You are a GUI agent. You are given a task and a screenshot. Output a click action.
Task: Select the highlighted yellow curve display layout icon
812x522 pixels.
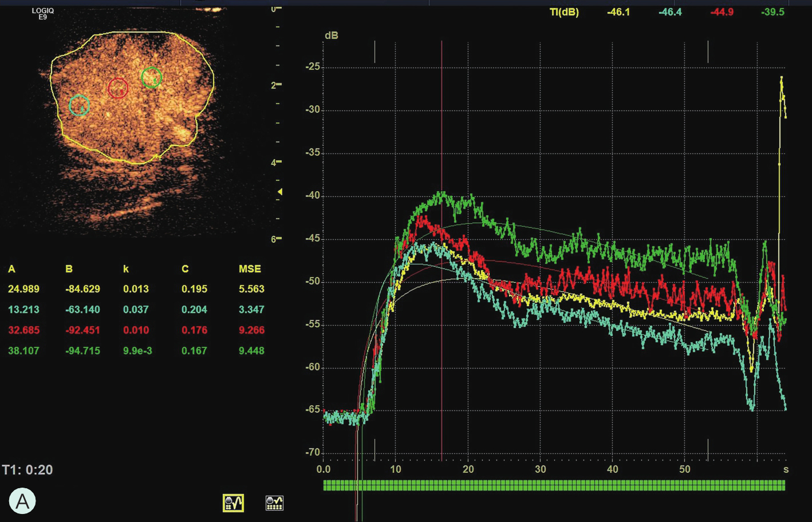(233, 503)
